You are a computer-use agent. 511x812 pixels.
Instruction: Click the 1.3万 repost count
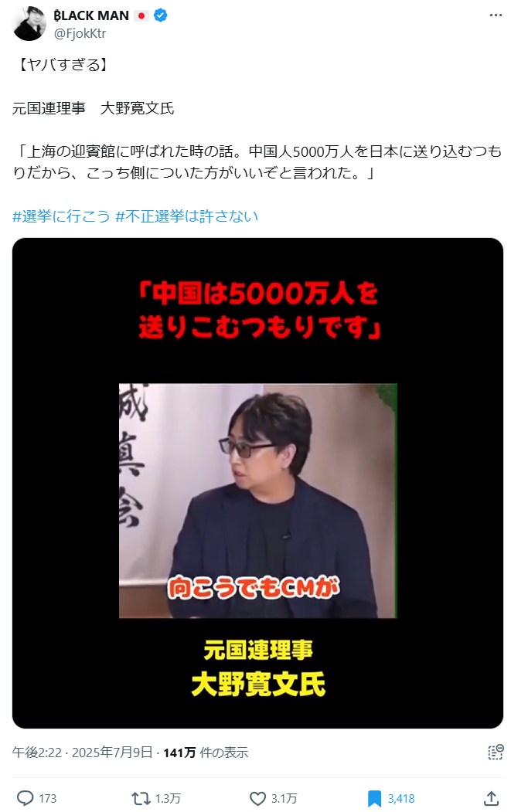pos(168,799)
